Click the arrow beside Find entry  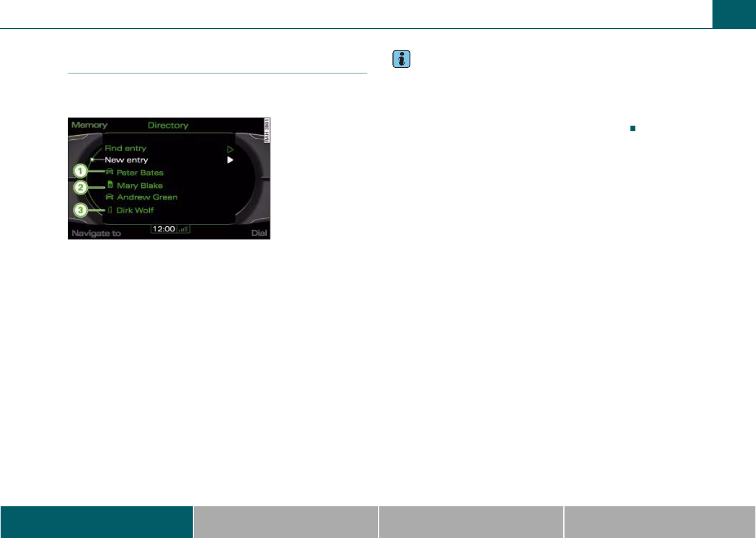click(x=230, y=149)
